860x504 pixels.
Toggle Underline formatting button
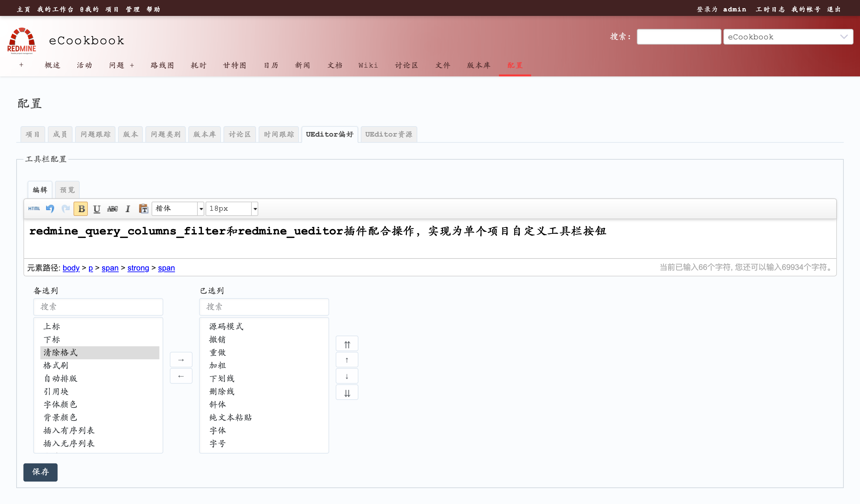tap(97, 208)
